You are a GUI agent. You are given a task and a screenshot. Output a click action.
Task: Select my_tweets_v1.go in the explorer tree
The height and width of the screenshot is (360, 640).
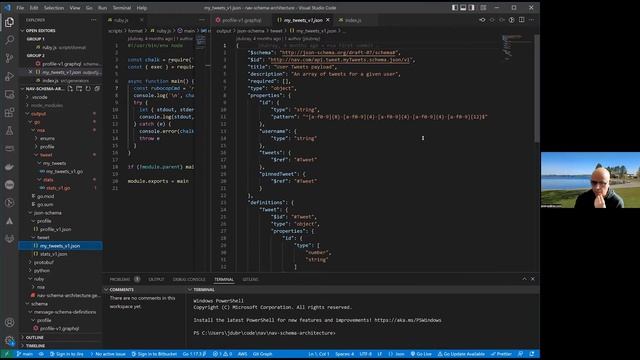click(x=64, y=171)
